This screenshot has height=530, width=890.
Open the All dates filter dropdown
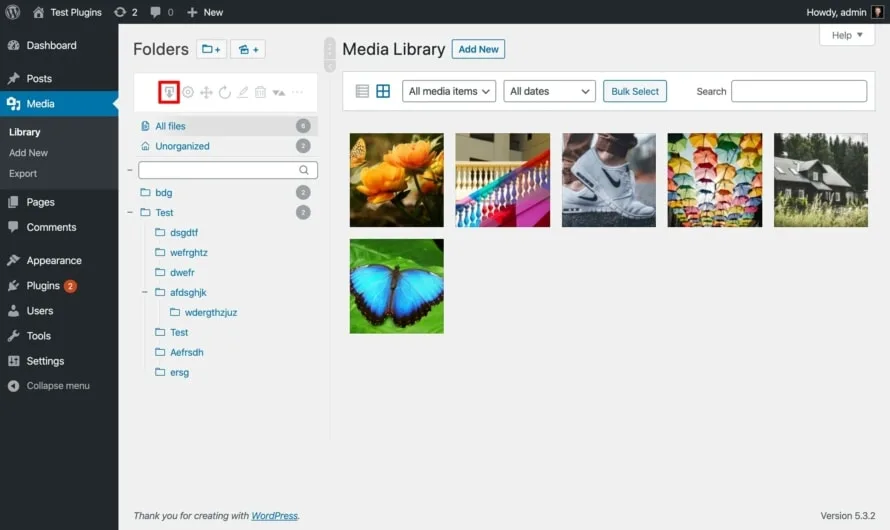pyautogui.click(x=550, y=91)
